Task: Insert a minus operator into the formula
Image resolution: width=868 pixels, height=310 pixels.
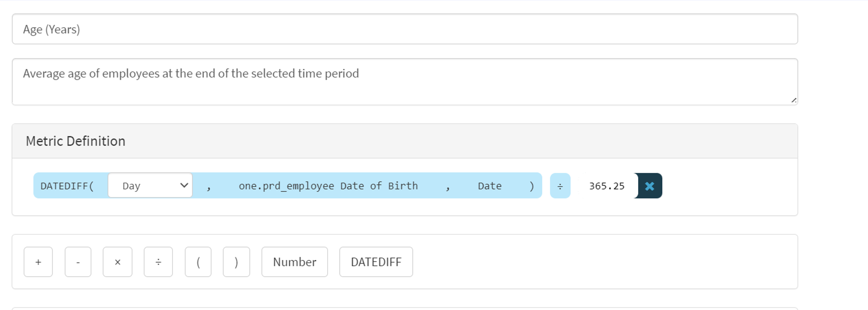Action: 78,262
